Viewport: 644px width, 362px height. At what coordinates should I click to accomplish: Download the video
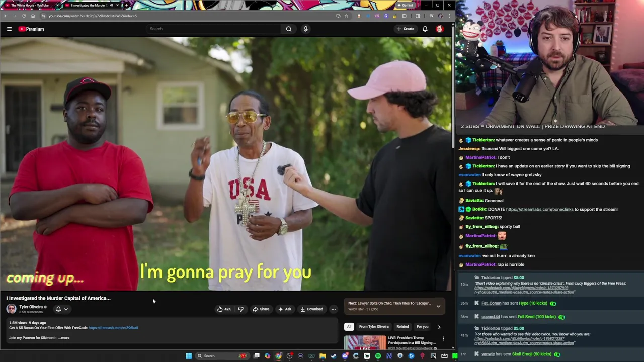point(312,309)
